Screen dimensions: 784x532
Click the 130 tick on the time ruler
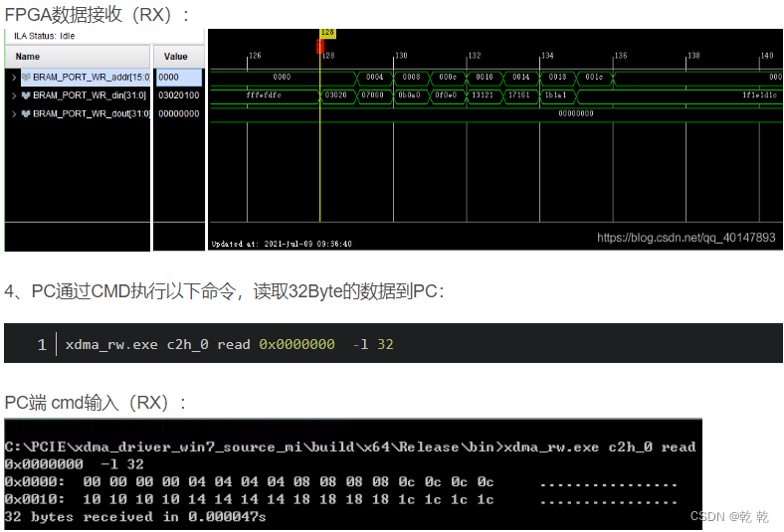click(401, 56)
